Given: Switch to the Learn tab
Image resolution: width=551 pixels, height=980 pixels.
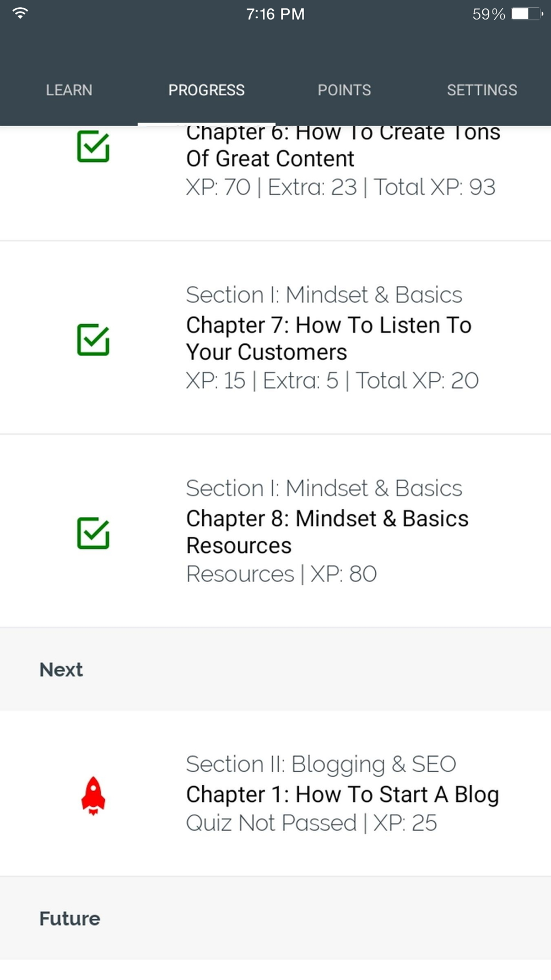Looking at the screenshot, I should coord(69,90).
